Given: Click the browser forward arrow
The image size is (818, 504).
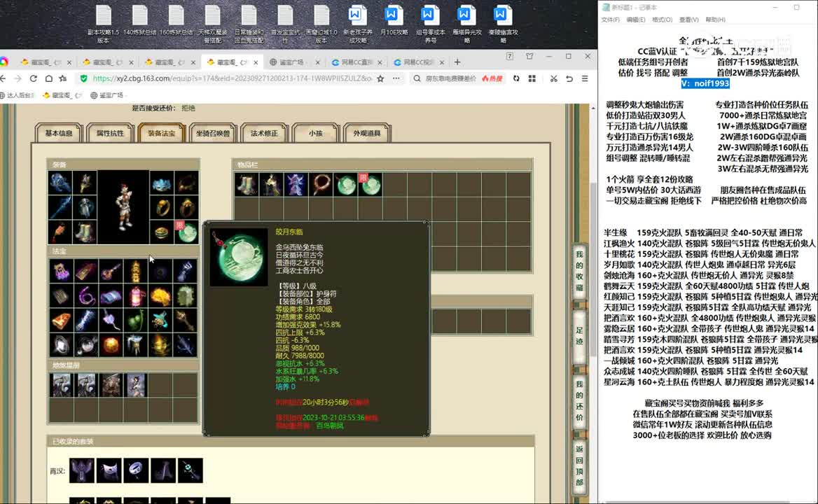Looking at the screenshot, I should click(x=18, y=78).
